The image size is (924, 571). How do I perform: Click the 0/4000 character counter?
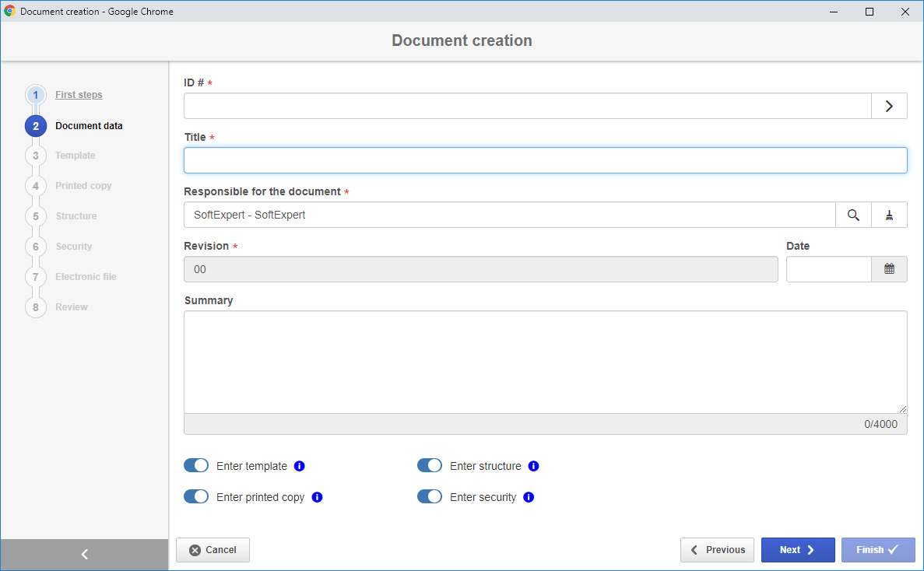[x=880, y=425]
